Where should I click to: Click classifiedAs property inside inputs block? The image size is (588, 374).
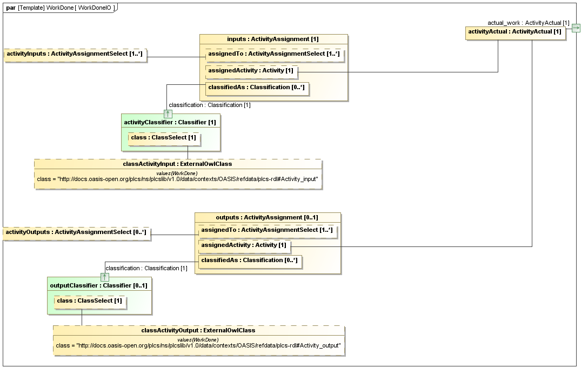click(x=257, y=88)
